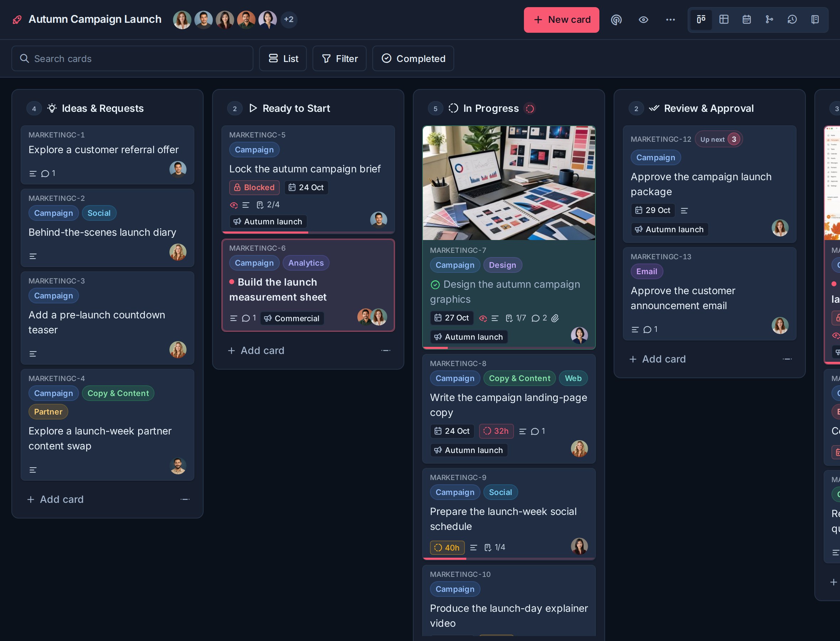Screen dimensions: 840x641
Task: Click the podcast/broadcast signal icon
Action: pos(616,20)
